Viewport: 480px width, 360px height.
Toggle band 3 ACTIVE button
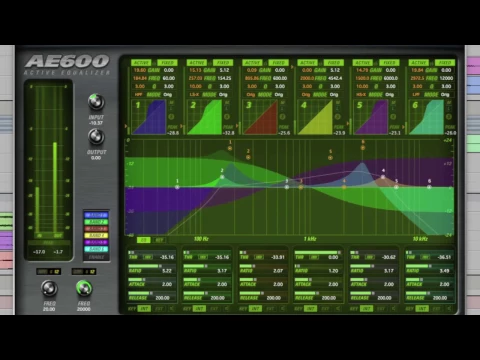point(252,63)
